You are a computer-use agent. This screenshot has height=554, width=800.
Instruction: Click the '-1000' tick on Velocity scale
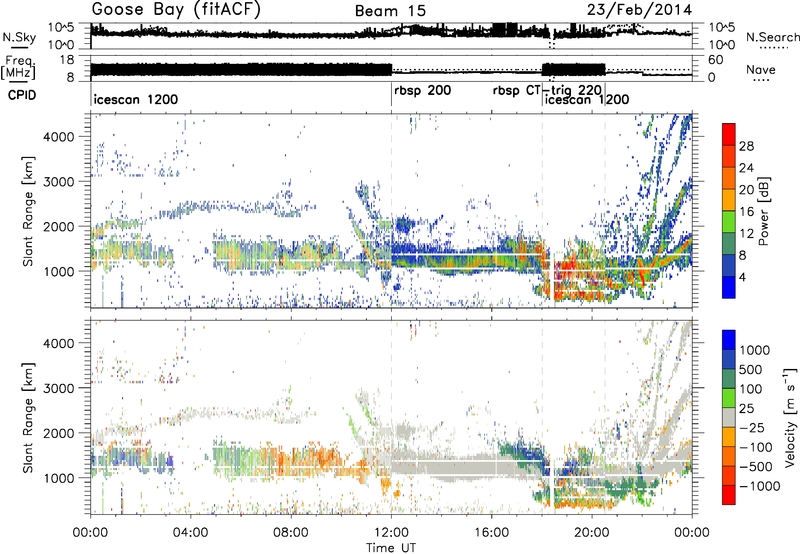759,486
